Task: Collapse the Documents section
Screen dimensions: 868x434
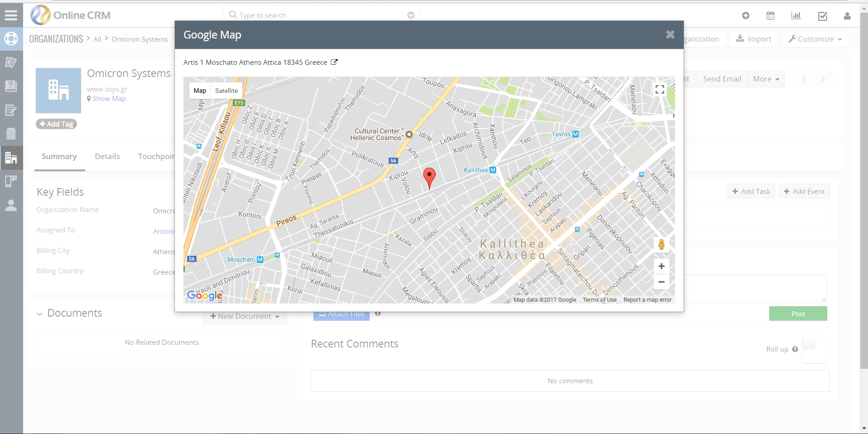Action: pos(39,313)
